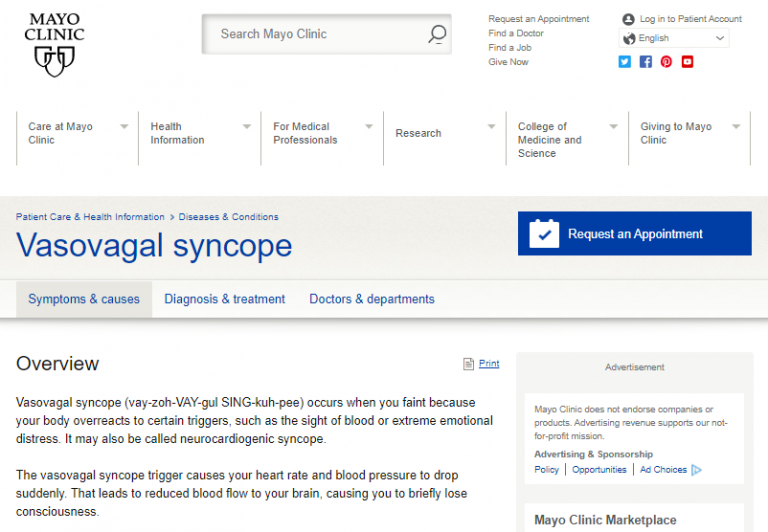Click Request an Appointment header link

[x=539, y=19]
